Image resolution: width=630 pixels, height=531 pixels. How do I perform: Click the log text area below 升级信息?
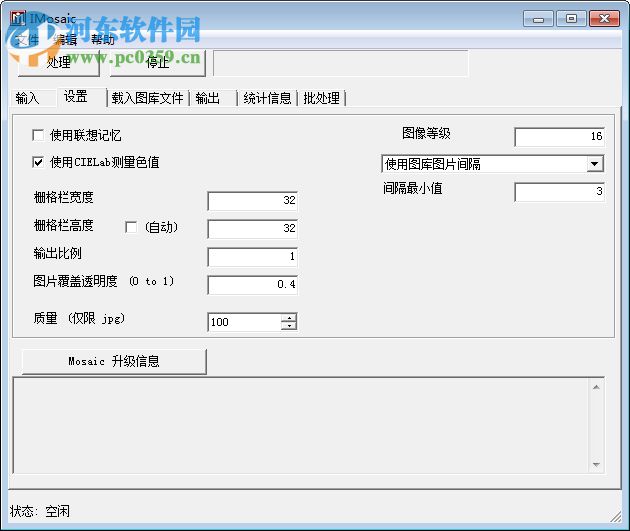[x=301, y=425]
